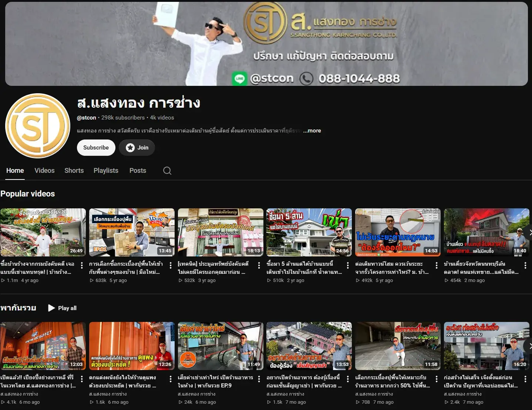Viewport: 532px width, 410px height.
Task: Open the channel search magnifier icon
Action: (x=167, y=171)
